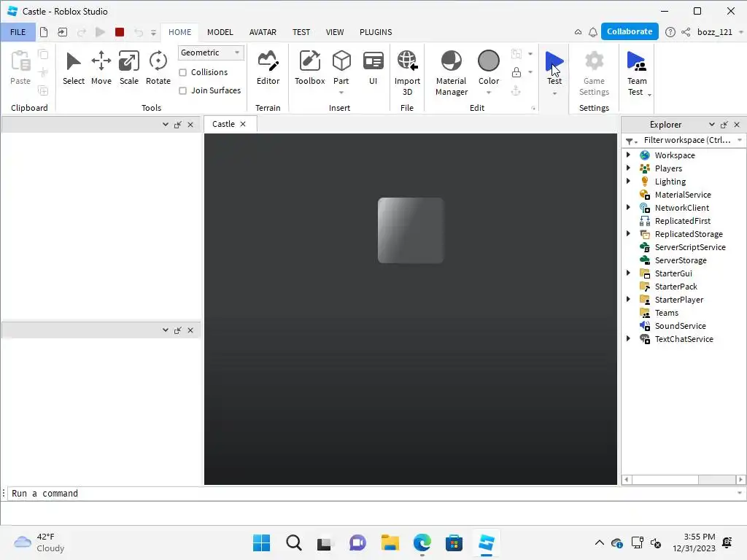
Task: Pick the Rotate tool
Action: click(158, 68)
